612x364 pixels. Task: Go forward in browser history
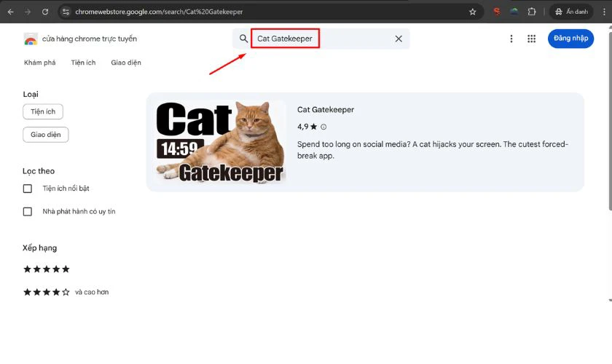pyautogui.click(x=28, y=12)
